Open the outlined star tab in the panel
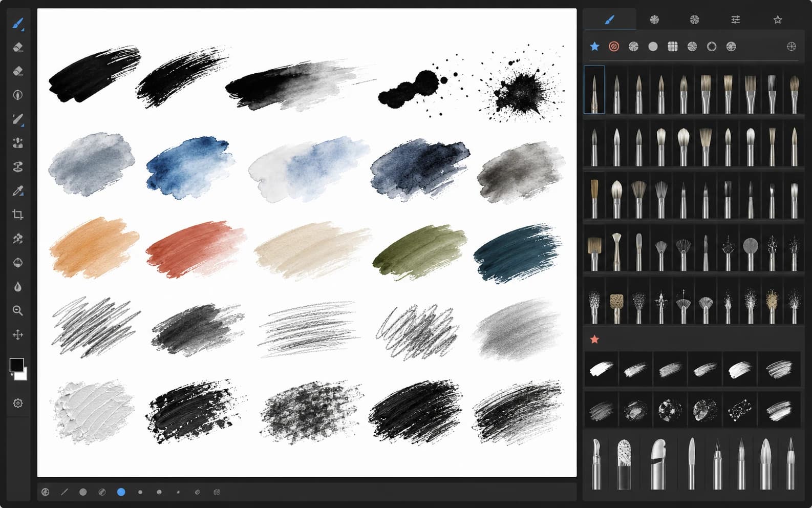The image size is (812, 508). [x=778, y=19]
